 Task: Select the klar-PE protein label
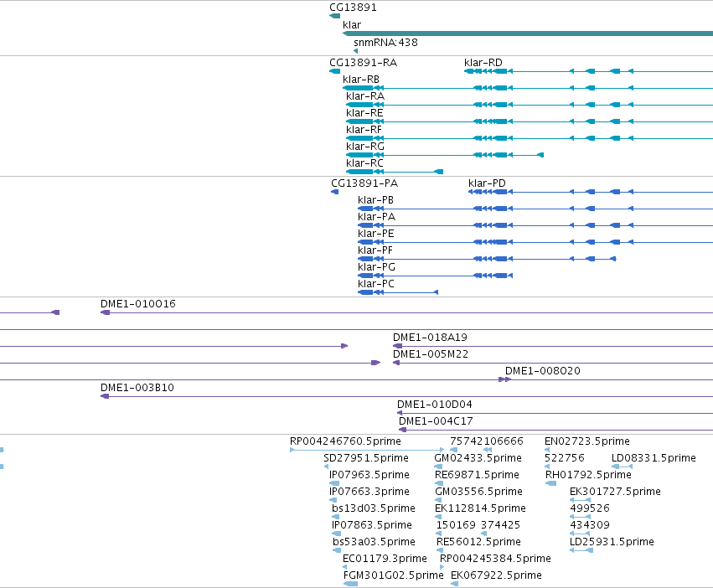(376, 234)
